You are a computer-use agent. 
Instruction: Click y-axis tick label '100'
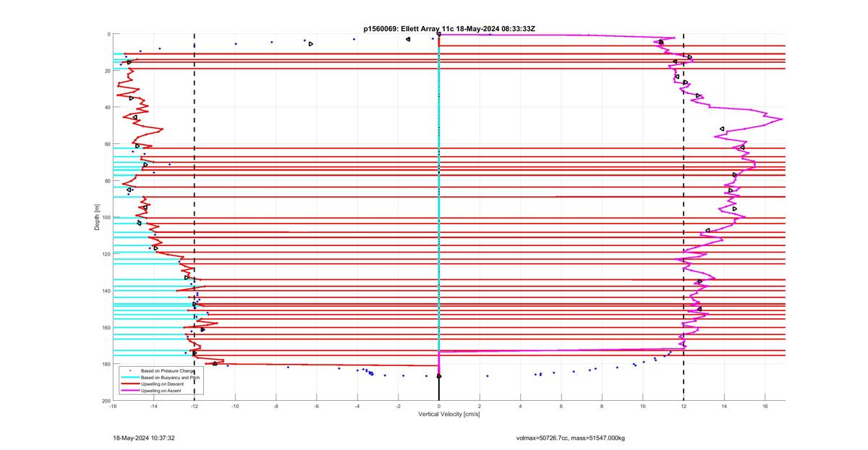[x=106, y=218]
